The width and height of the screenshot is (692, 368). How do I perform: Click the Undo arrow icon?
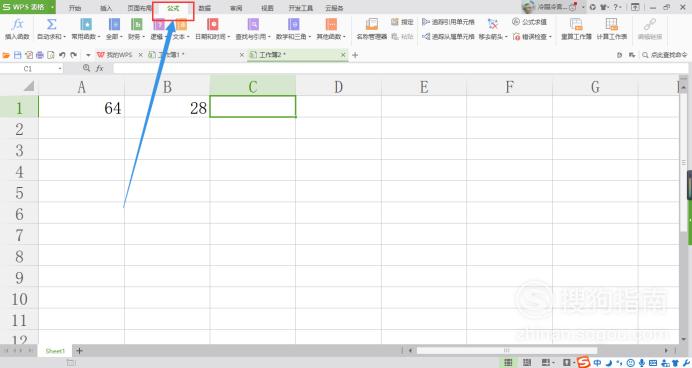[x=62, y=55]
